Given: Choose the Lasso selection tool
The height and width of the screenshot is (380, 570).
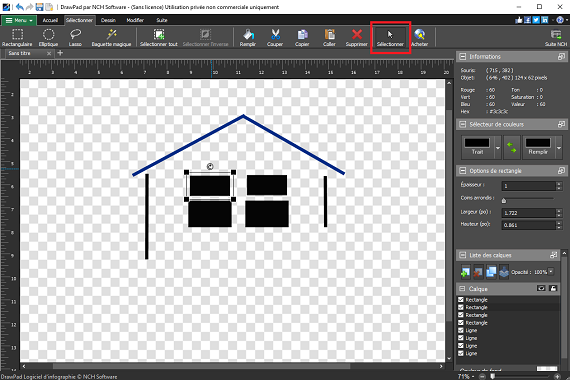Looking at the screenshot, I should pos(75,37).
